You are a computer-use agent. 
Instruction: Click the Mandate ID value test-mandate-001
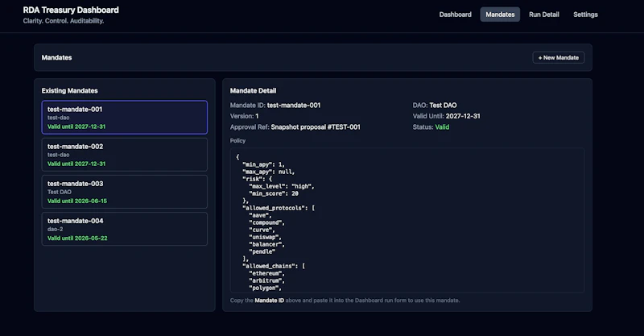click(294, 106)
